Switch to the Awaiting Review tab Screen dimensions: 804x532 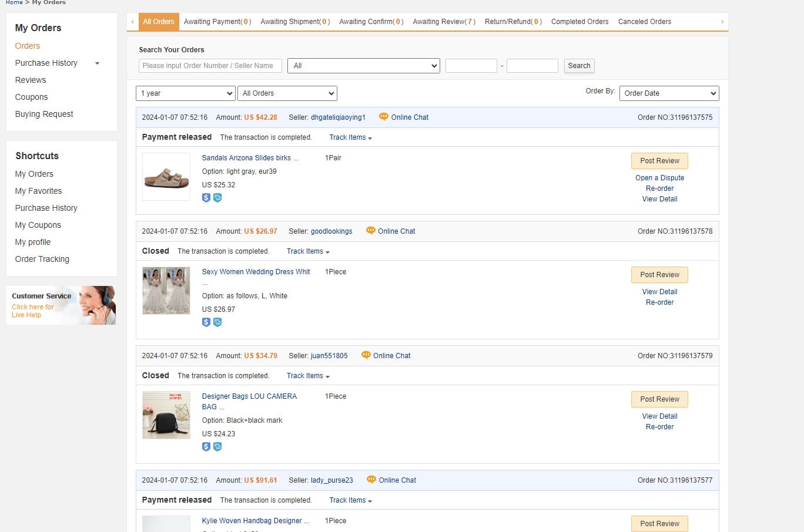click(x=444, y=22)
